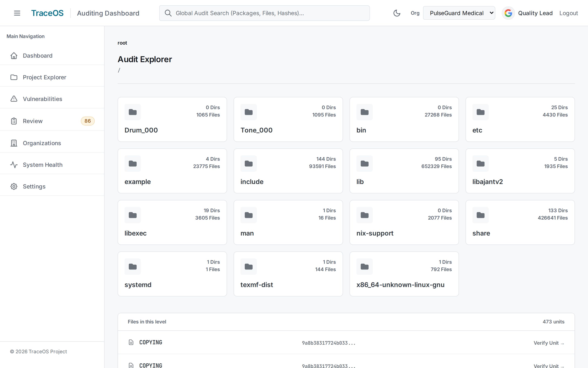The height and width of the screenshot is (368, 588).
Task: Open the Drum_000 folder name
Action: [141, 130]
